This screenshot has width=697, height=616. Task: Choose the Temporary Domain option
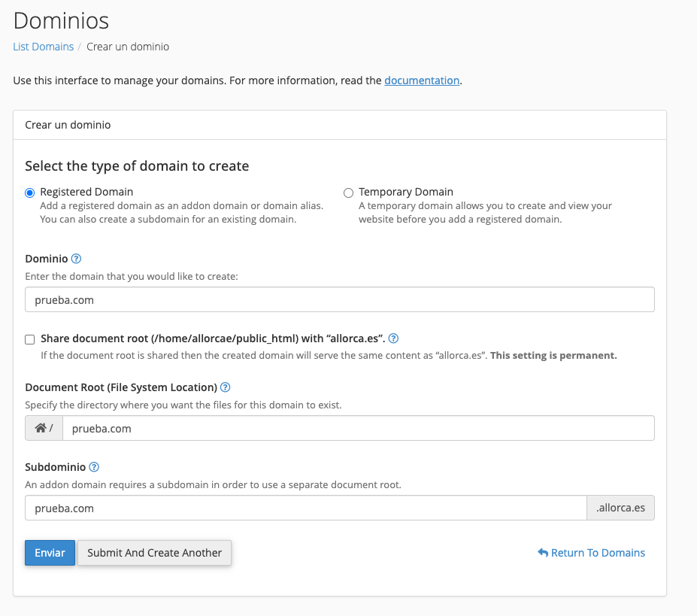348,193
